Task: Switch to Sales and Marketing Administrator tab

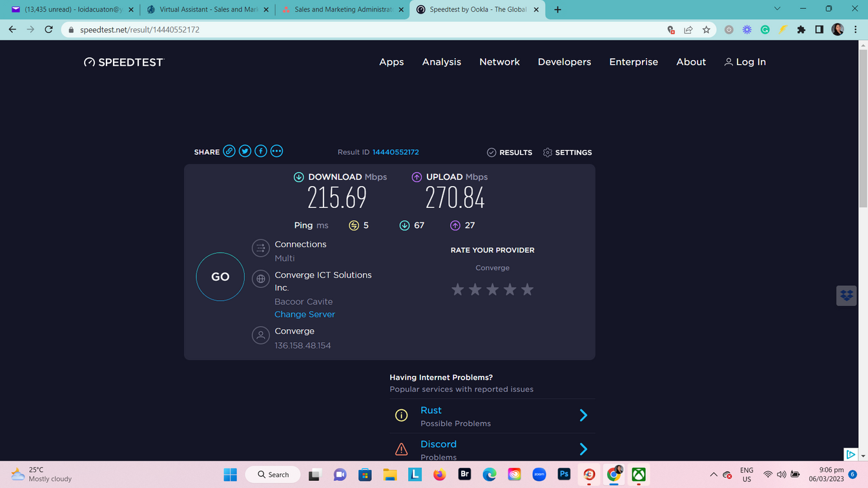Action: (342, 10)
